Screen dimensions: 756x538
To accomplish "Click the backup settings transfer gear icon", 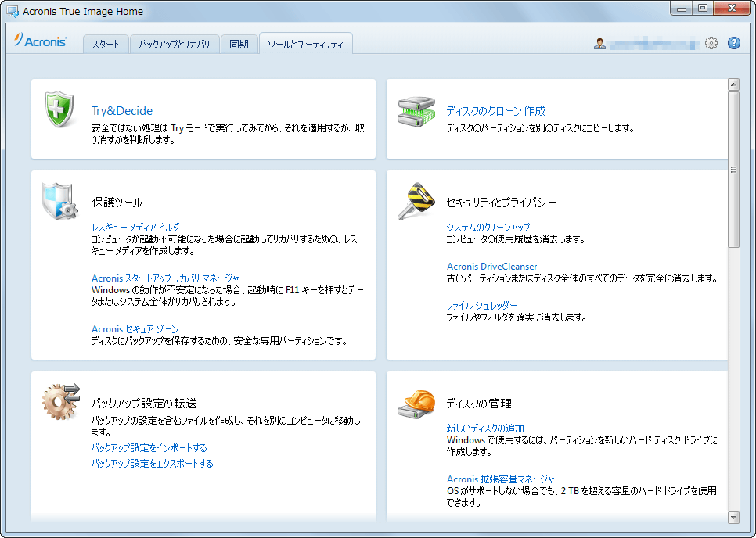I will [61, 402].
